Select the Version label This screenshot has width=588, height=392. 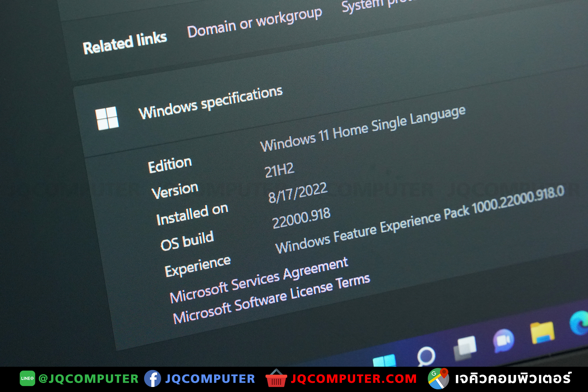[175, 190]
